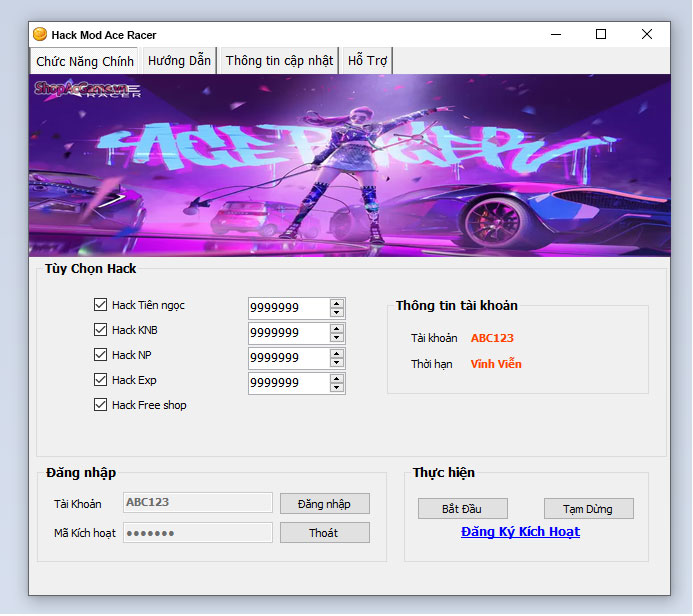
Task: Maximize the Hack Mod Ace Racer window
Action: [601, 34]
